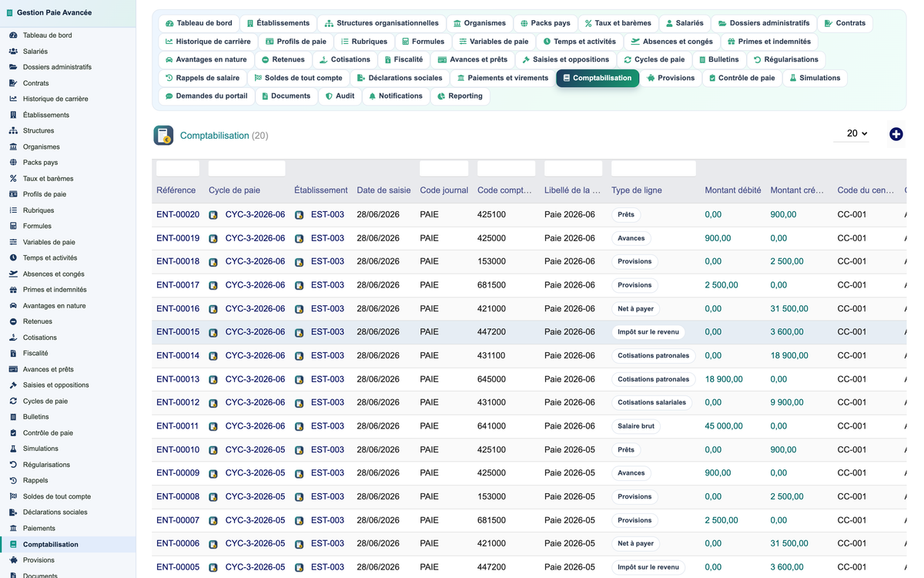
Task: Click the Salaire brut badge in row ENT-00011
Action: pos(636,427)
